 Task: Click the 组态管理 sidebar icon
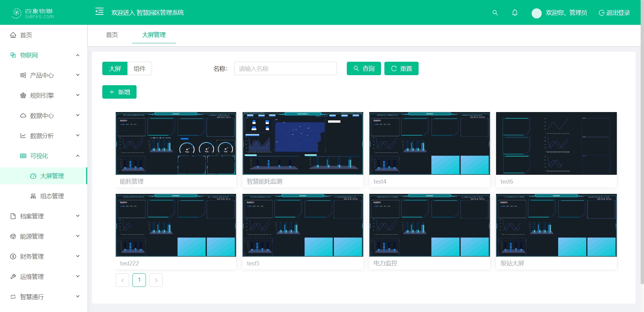pos(33,196)
